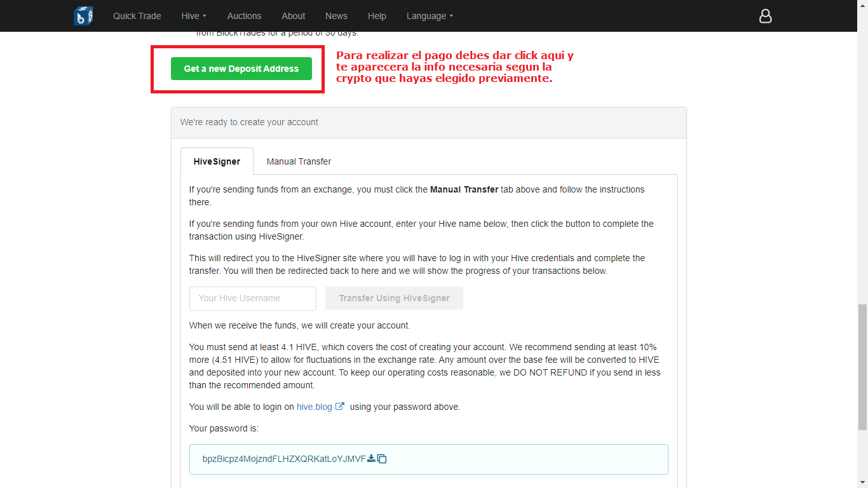Open the Language dropdown menu
This screenshot has width=868, height=488.
tap(430, 16)
